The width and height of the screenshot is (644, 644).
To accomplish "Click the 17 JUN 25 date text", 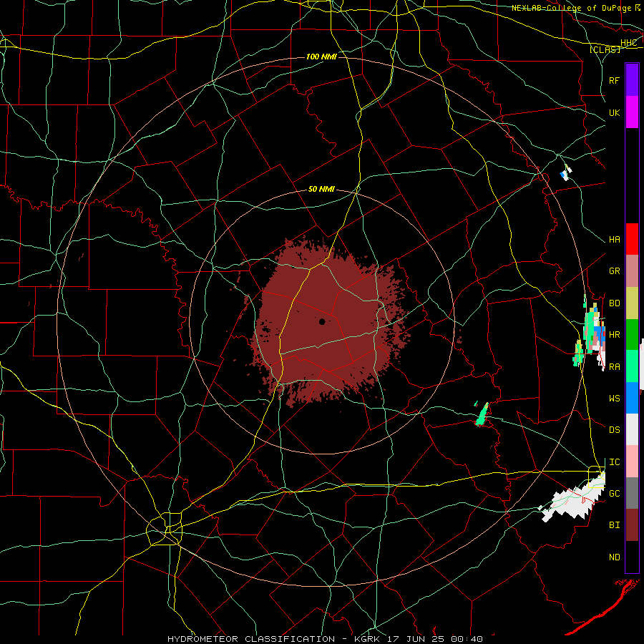I will pyautogui.click(x=415, y=639).
